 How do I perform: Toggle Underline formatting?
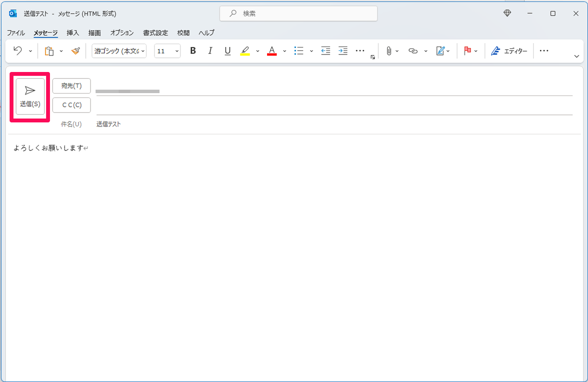[x=227, y=51]
